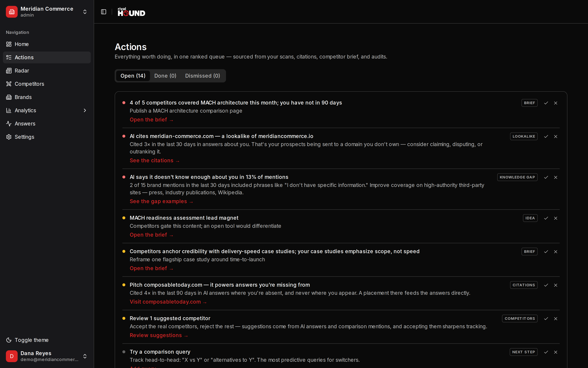The height and width of the screenshot is (368, 588).
Task: Dismiss the composabletoday.com pitch action
Action: (x=556, y=285)
